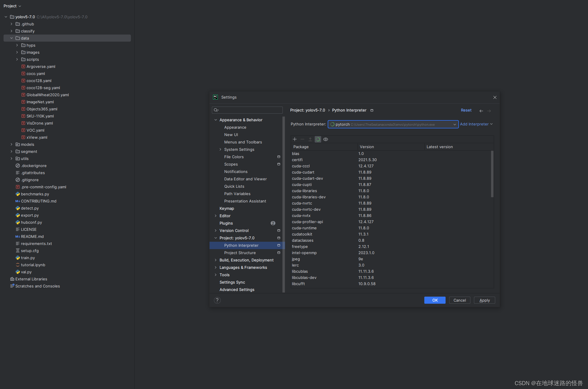The image size is (588, 389).
Task: Select Project Structure settings page
Action: coord(240,253)
